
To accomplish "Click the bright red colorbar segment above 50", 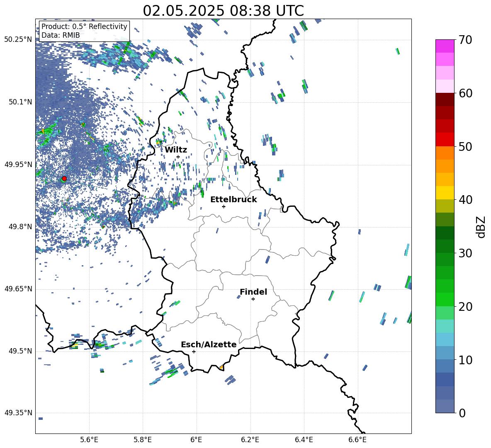I will [445, 140].
